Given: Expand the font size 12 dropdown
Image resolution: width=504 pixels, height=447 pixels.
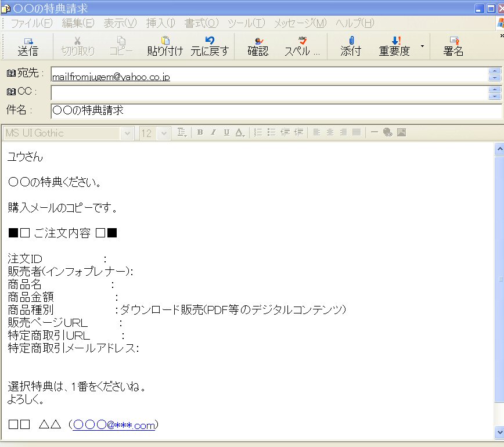Looking at the screenshot, I should click(x=164, y=134).
